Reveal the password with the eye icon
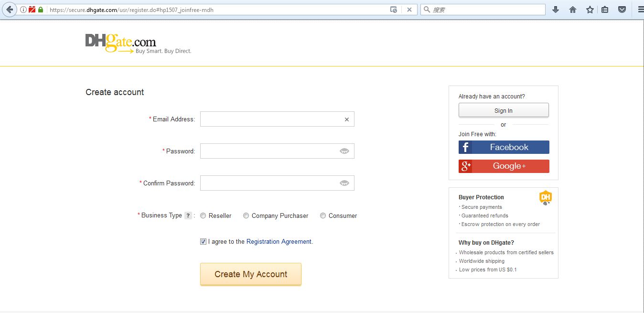The height and width of the screenshot is (313, 644). [x=344, y=151]
